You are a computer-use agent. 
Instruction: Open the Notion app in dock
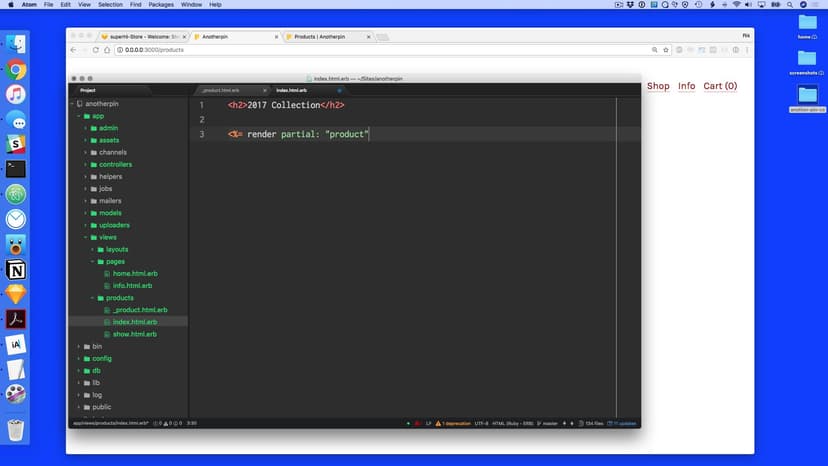click(x=16, y=270)
